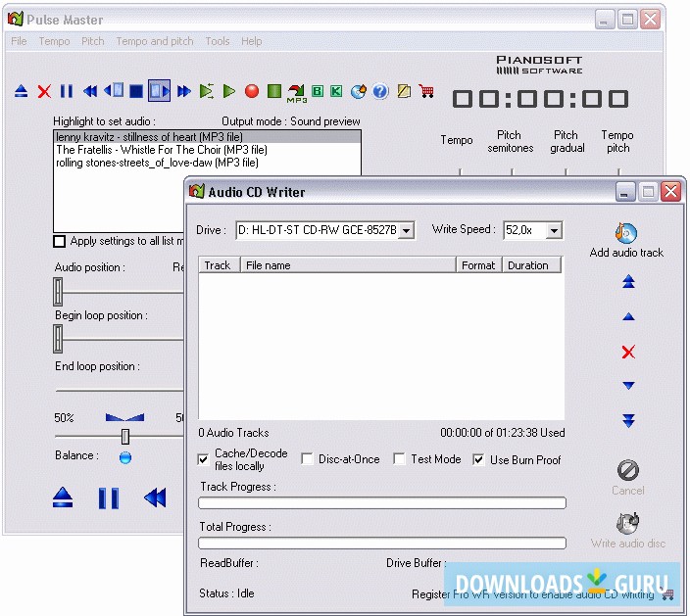Viewport: 690px width, 616px height.
Task: Open the Drive dropdown list
Action: point(407,230)
